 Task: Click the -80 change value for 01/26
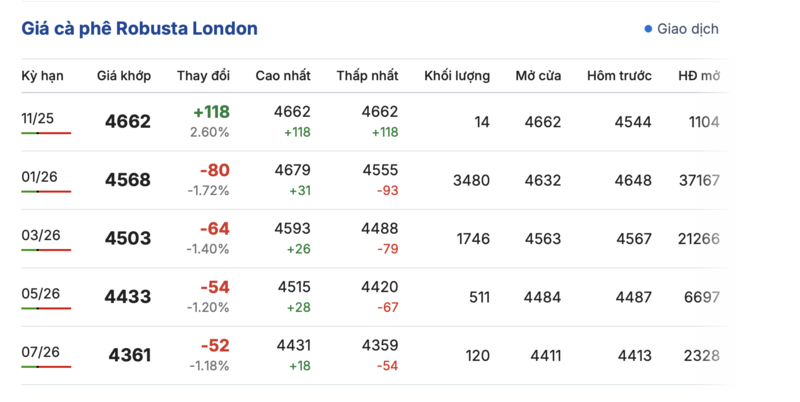click(x=214, y=171)
